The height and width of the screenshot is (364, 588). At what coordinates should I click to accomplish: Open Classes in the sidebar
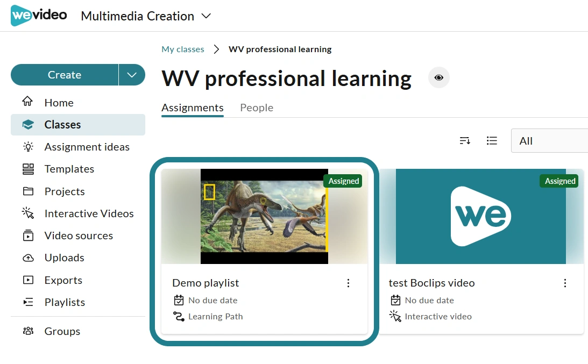click(78, 124)
